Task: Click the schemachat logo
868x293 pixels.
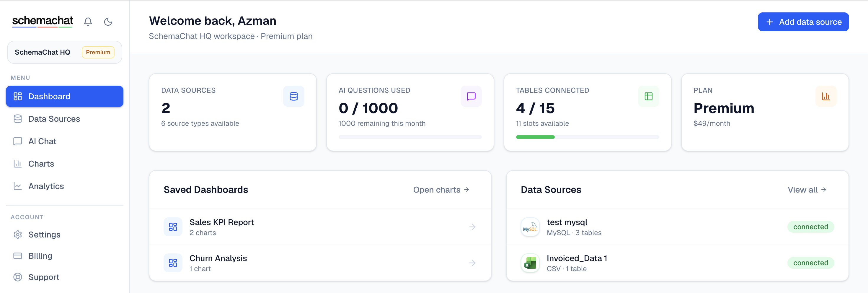Action: (43, 21)
